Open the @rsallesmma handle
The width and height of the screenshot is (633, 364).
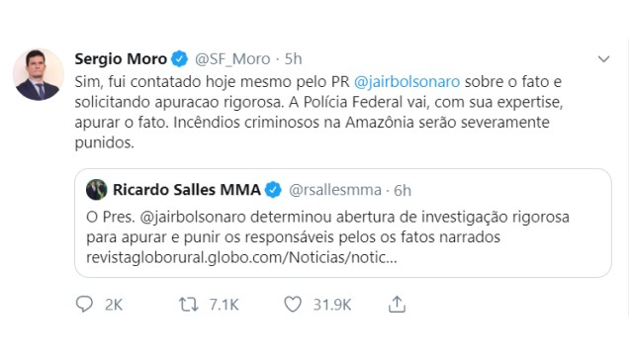coord(335,190)
